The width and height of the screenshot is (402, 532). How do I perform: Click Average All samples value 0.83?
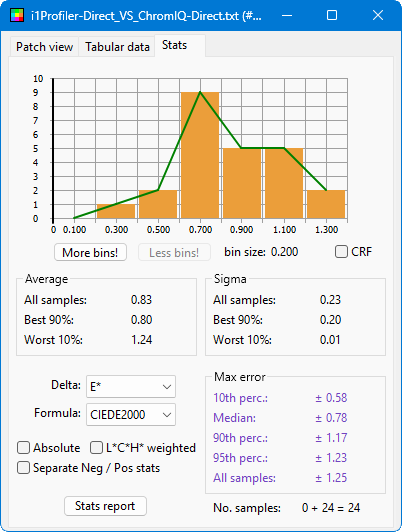tap(141, 300)
